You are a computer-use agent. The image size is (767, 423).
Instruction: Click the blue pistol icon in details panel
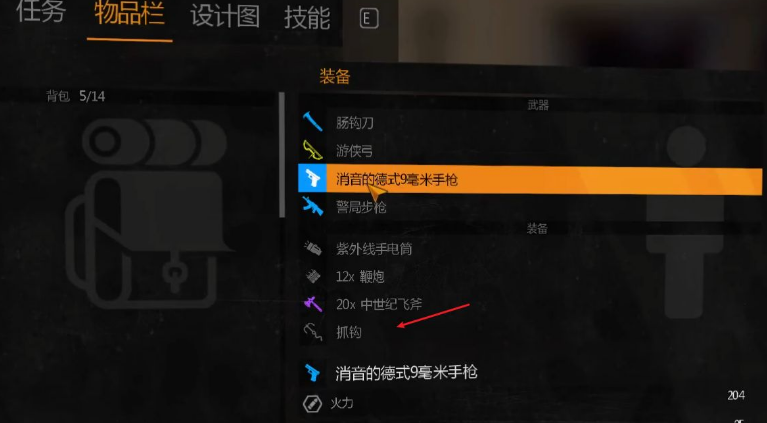click(312, 373)
